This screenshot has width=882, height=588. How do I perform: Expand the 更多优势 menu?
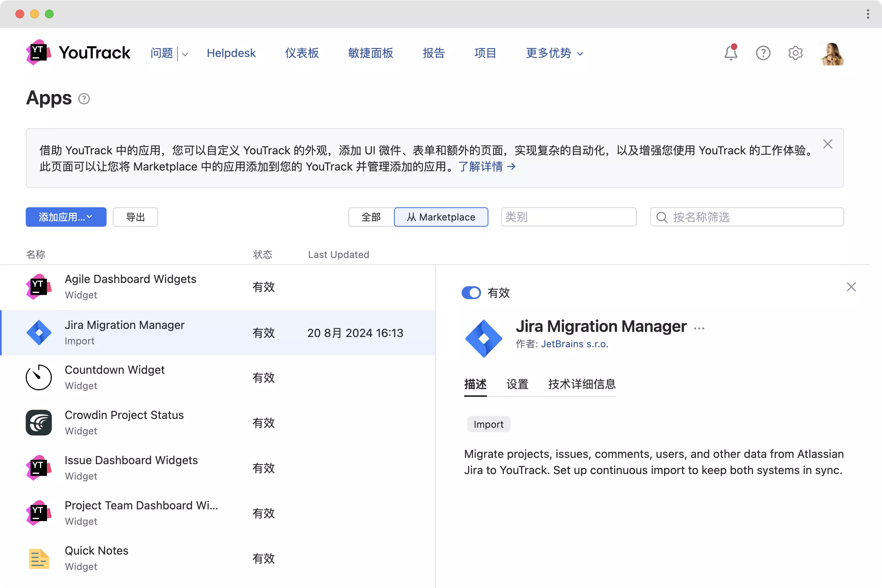554,53
